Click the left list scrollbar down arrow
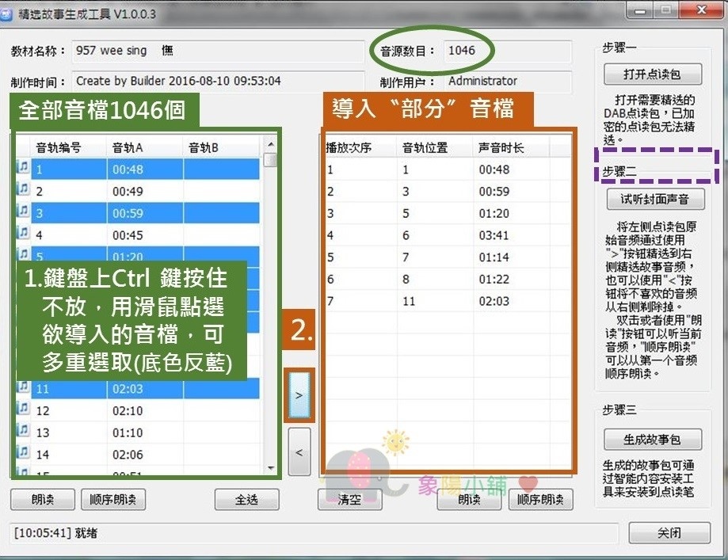Screen dimensions: 728x560 tap(270, 468)
